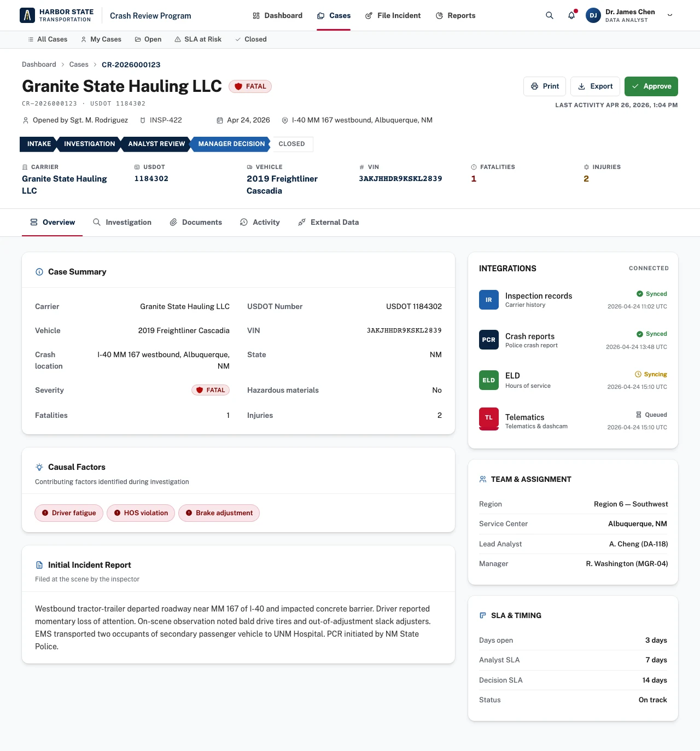Image resolution: width=700 pixels, height=751 pixels.
Task: Click the location pin icon beside I-40 MM 167
Action: 285,120
